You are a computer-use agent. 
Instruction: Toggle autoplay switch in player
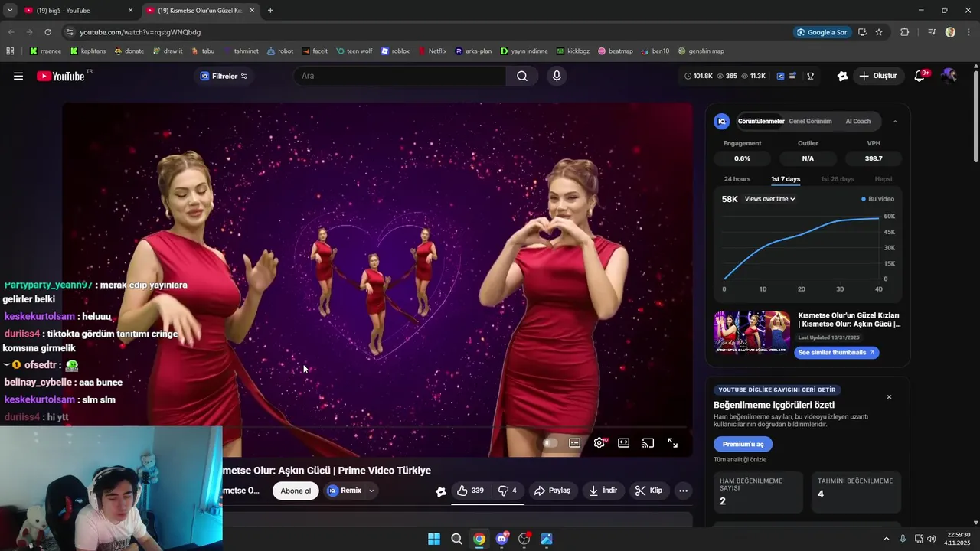(x=550, y=443)
